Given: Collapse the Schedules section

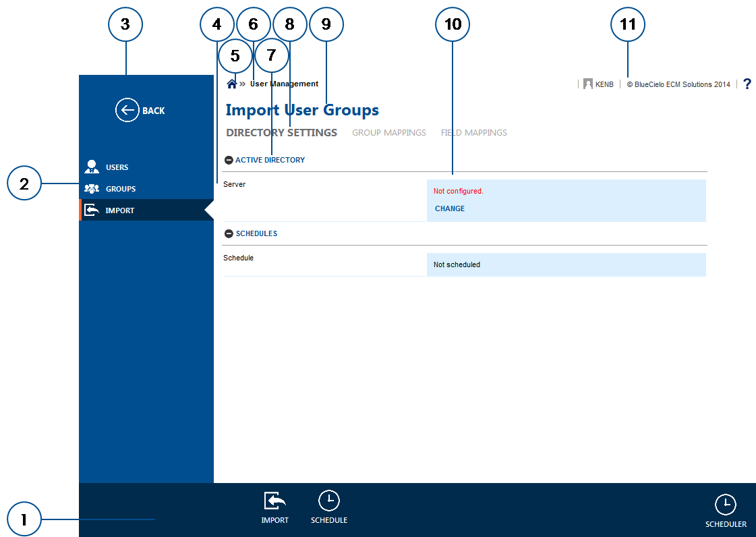Looking at the screenshot, I should [x=229, y=233].
